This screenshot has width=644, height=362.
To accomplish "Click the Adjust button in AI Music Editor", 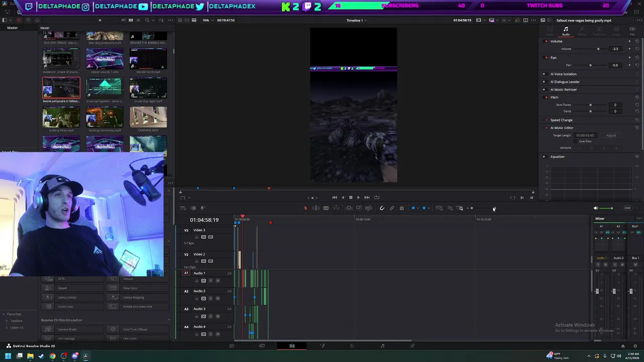I will click(611, 135).
